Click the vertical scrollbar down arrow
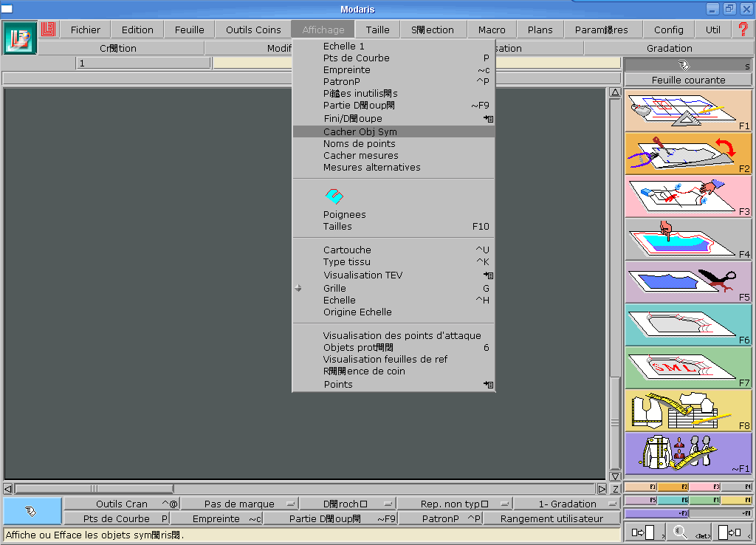The image size is (756, 545). tap(615, 476)
